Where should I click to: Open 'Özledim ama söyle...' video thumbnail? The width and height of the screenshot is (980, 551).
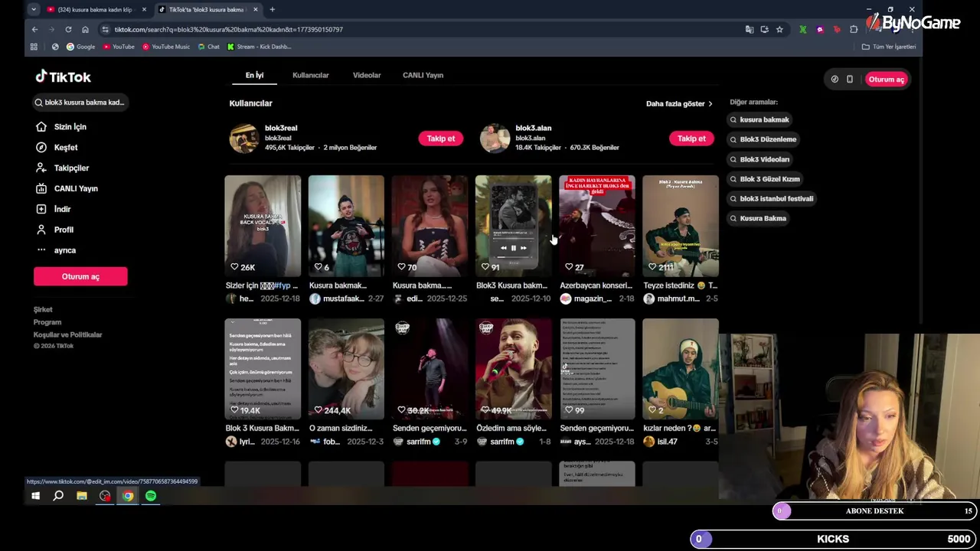(x=513, y=369)
